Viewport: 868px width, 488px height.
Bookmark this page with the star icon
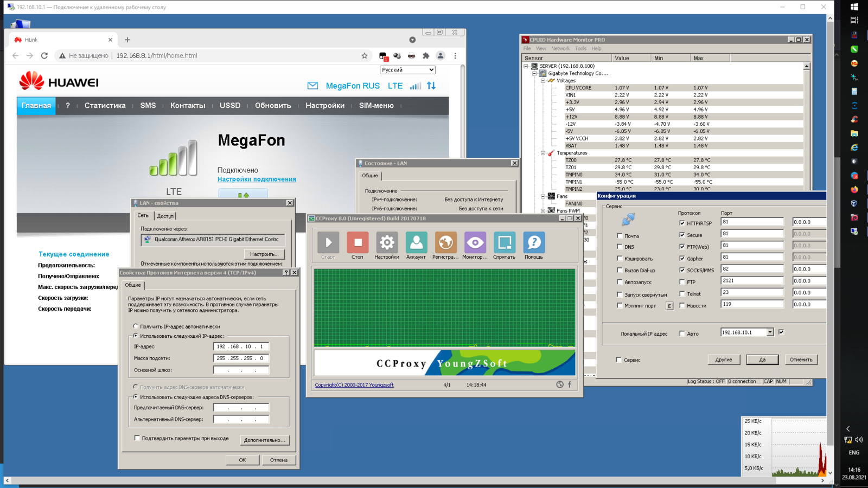pos(365,56)
